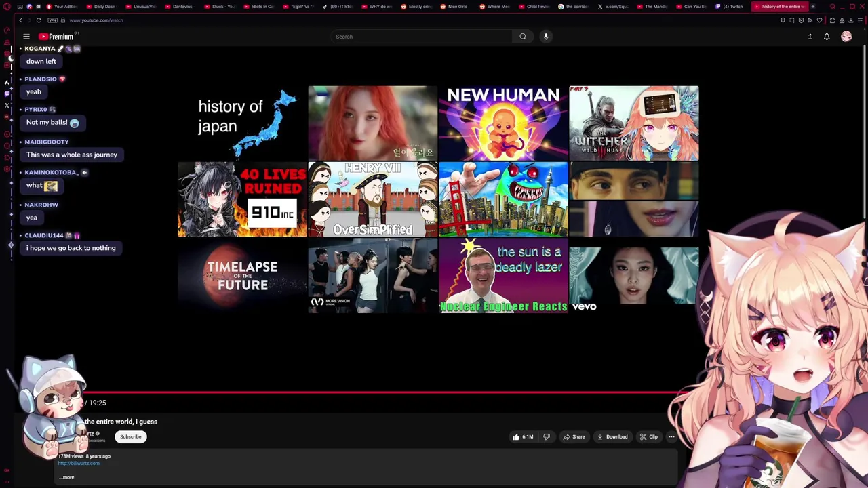Dislike the video

(547, 437)
